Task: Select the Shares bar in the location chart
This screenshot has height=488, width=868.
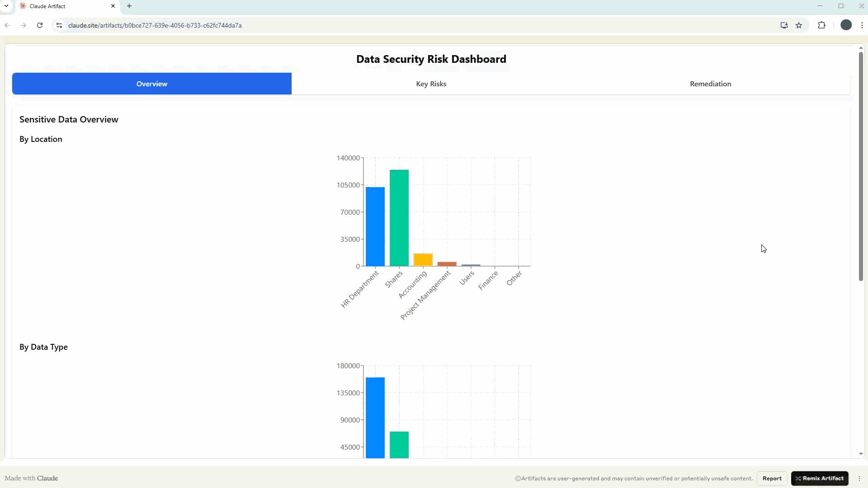Action: [399, 217]
